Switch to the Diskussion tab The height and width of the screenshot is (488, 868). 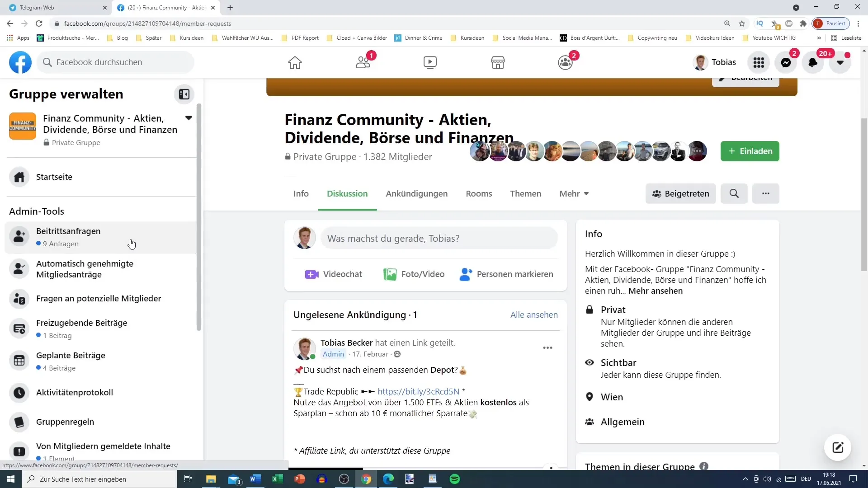[x=347, y=193]
